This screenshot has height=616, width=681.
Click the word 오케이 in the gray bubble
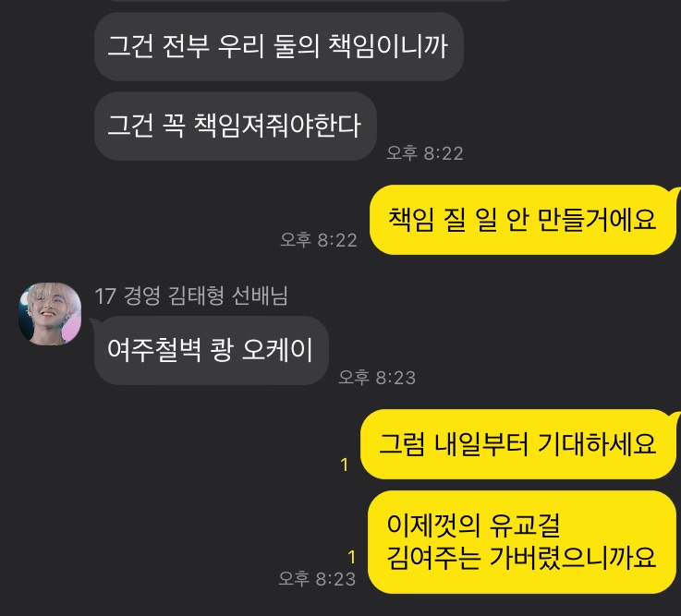[277, 350]
